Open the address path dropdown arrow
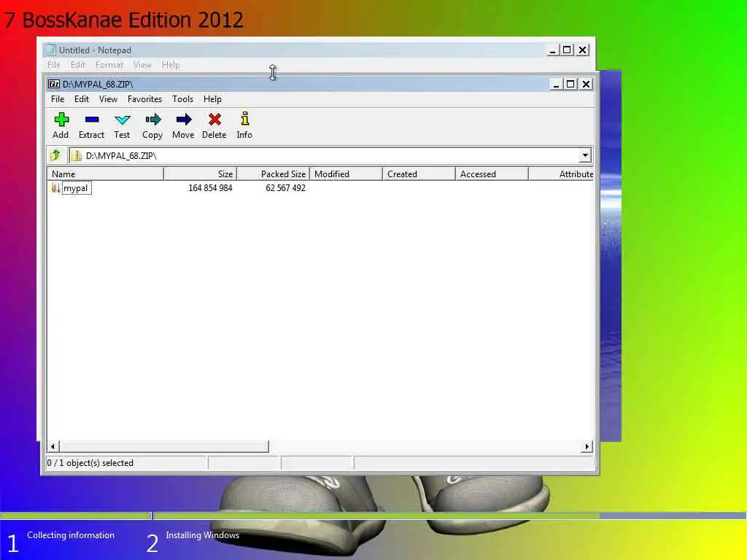 [x=584, y=155]
